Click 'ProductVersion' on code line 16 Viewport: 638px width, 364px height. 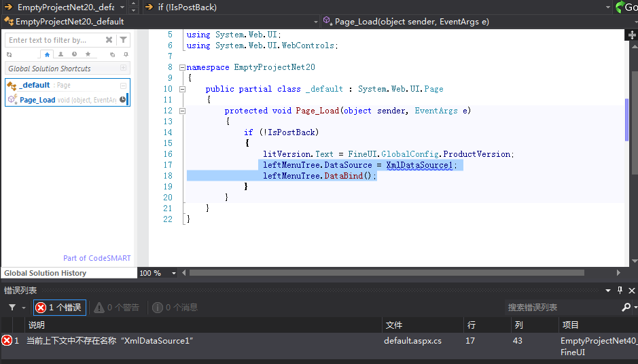click(476, 154)
